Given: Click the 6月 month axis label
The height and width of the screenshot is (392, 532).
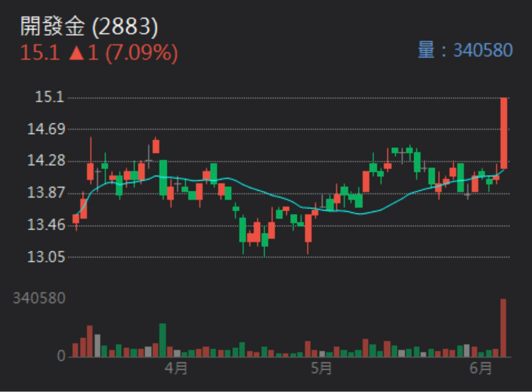Looking at the screenshot, I should [x=481, y=368].
